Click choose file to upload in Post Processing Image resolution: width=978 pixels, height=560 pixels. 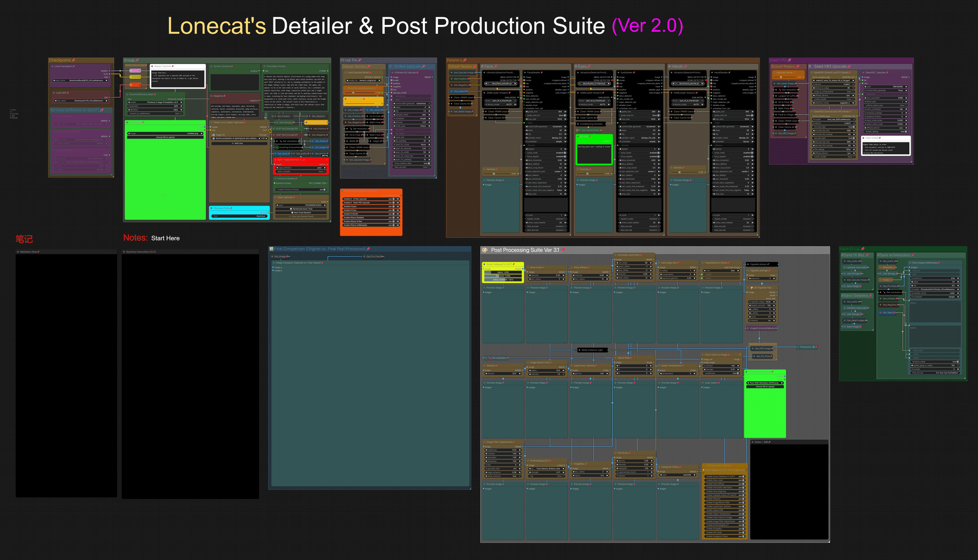point(765,387)
